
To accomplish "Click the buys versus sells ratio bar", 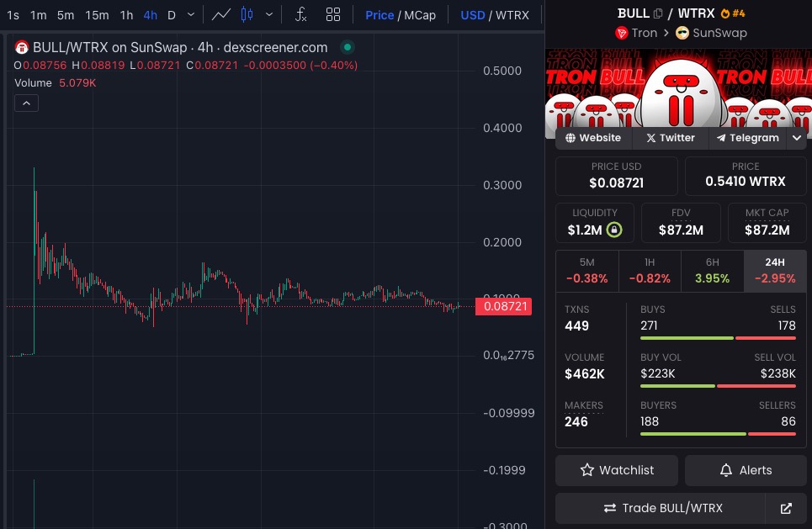I will [x=718, y=338].
